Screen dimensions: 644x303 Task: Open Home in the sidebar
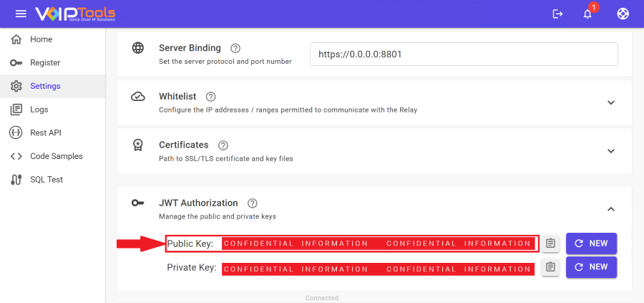click(41, 39)
